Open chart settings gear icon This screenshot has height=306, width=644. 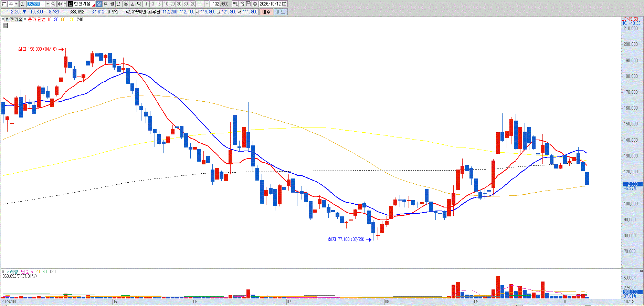pos(255,4)
